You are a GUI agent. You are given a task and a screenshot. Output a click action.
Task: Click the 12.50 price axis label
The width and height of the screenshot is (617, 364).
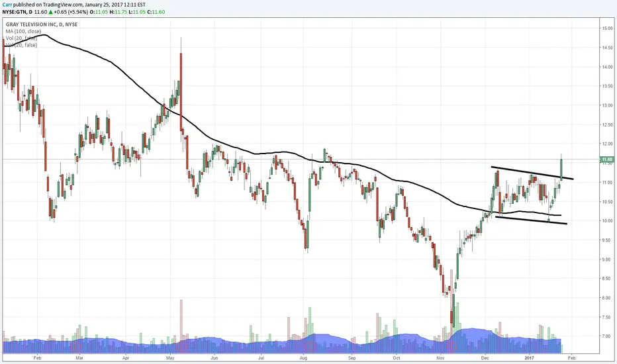[607, 124]
